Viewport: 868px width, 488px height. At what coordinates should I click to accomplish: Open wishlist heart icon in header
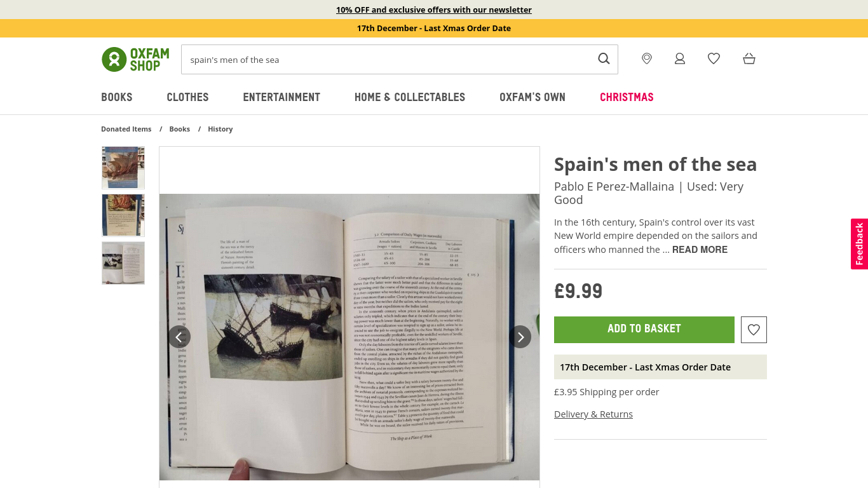click(714, 58)
